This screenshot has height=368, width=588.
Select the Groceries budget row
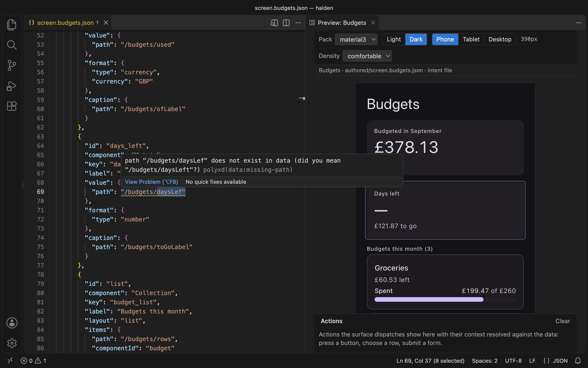click(x=445, y=282)
